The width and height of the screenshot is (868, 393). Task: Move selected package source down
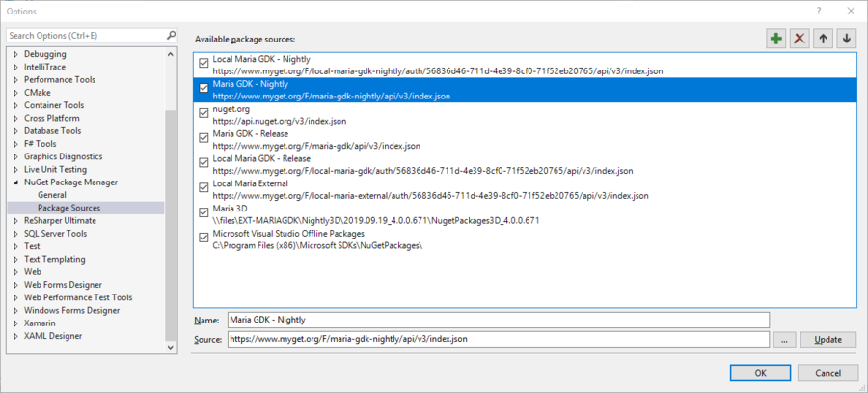tap(847, 39)
